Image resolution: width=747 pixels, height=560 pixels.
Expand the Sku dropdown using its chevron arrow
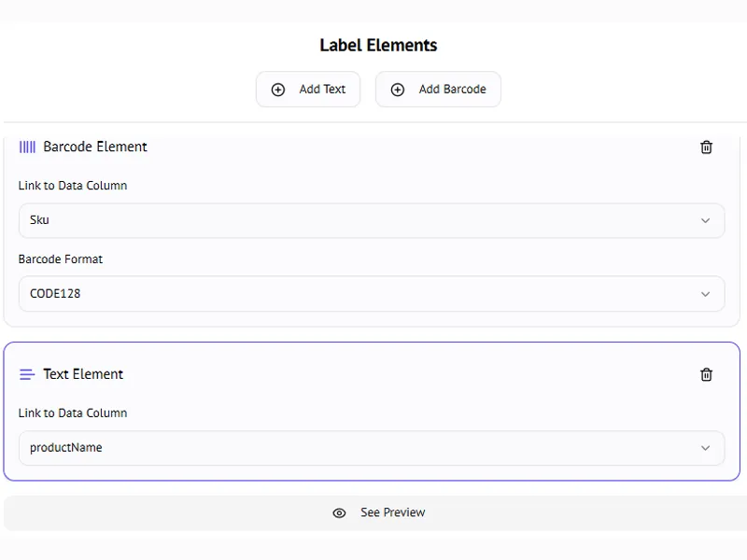pyautogui.click(x=706, y=220)
